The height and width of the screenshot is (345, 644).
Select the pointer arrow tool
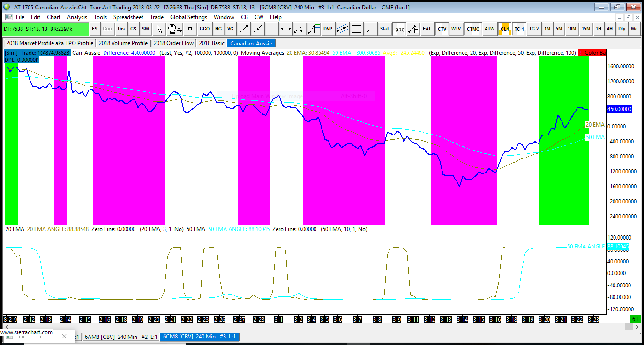159,29
